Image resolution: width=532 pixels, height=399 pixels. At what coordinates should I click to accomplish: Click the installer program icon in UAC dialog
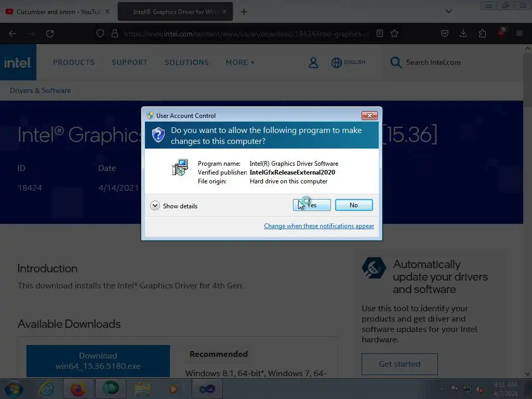(x=180, y=167)
